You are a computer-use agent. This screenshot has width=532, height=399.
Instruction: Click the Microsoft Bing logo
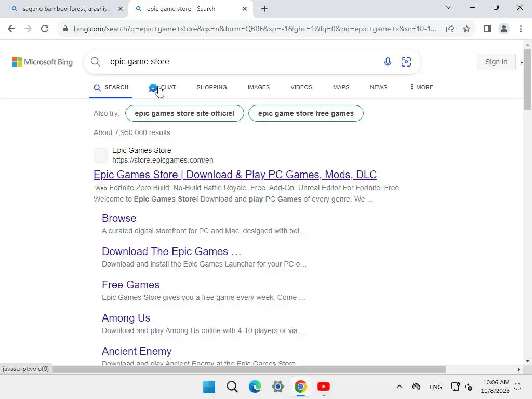point(43,62)
